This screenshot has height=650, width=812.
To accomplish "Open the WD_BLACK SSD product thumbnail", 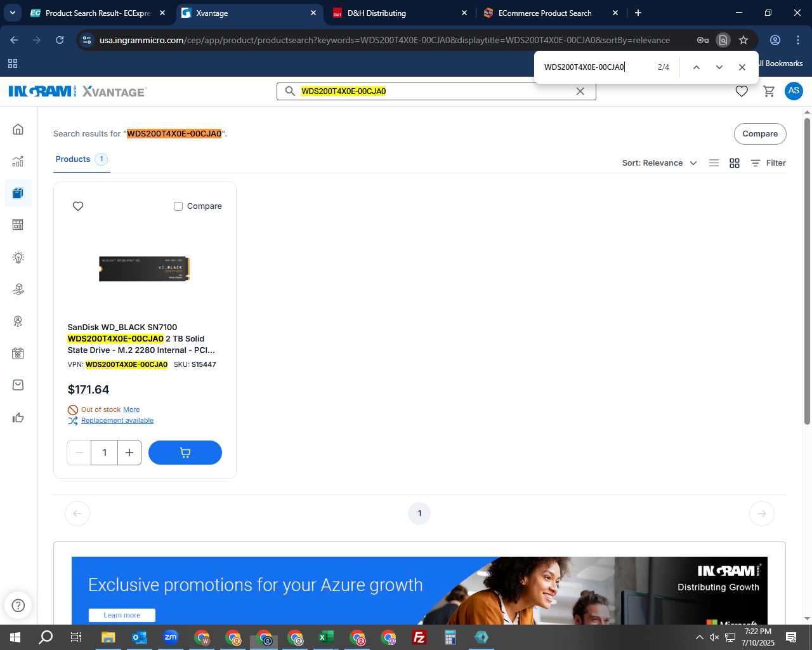I will (x=145, y=269).
